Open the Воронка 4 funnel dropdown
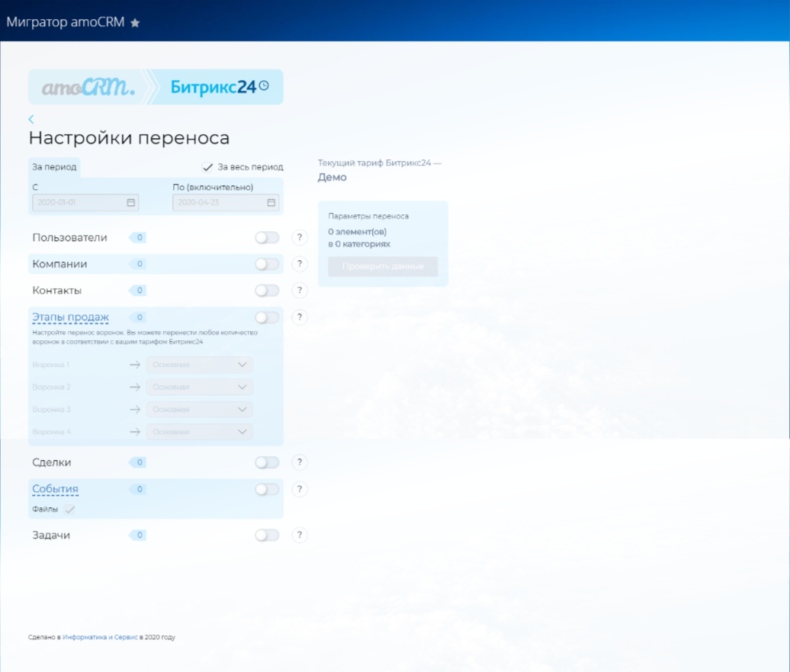 [199, 432]
